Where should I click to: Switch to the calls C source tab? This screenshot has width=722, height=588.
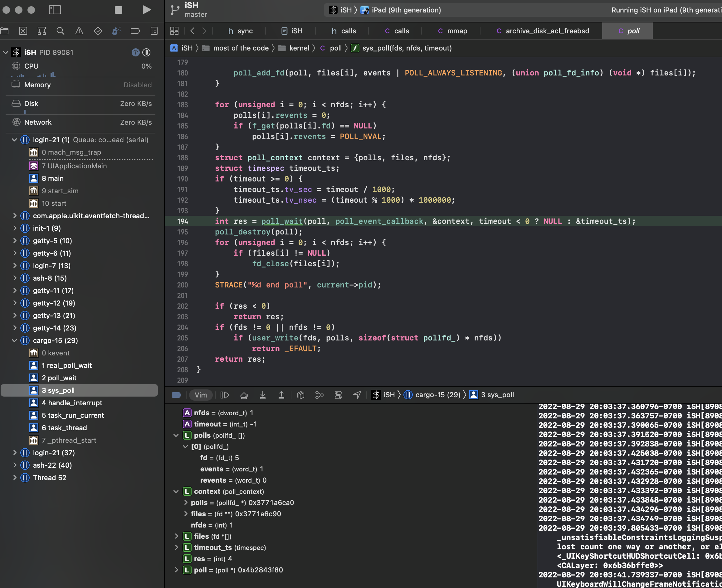point(397,31)
